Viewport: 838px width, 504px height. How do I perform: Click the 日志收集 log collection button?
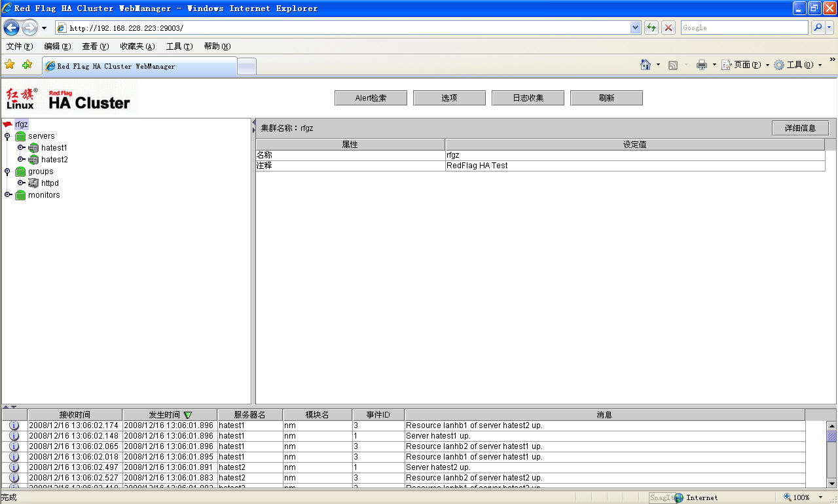coord(528,98)
